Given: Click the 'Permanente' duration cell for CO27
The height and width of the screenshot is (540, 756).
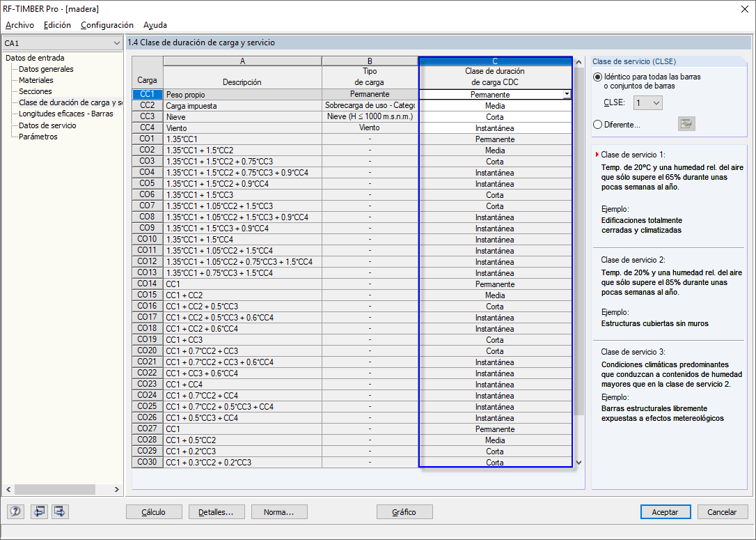Looking at the screenshot, I should (495, 429).
